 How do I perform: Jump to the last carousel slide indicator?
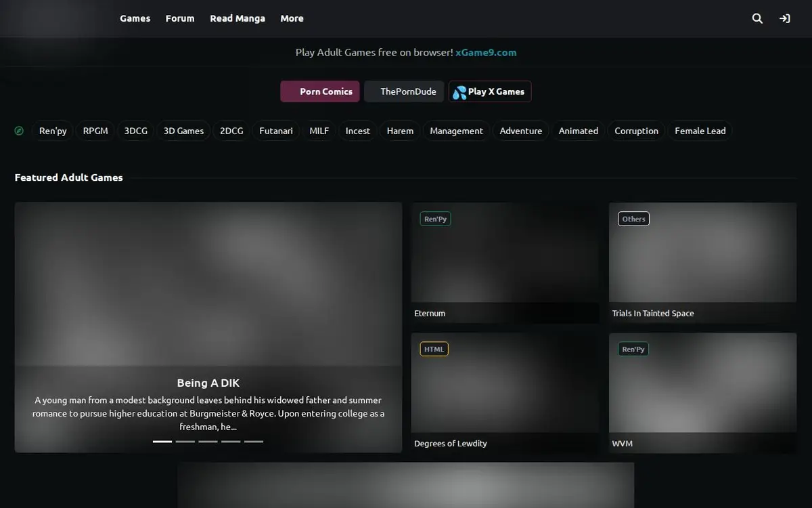[x=254, y=442]
